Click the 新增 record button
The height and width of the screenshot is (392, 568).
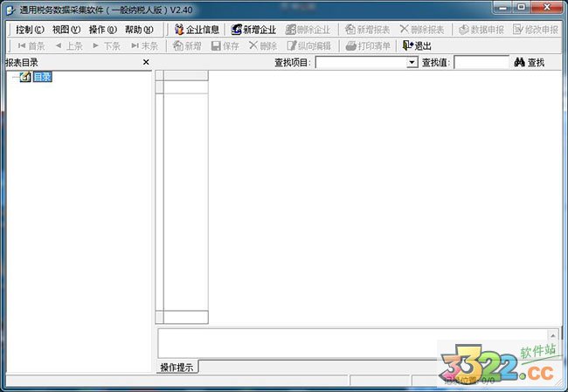[x=187, y=45]
